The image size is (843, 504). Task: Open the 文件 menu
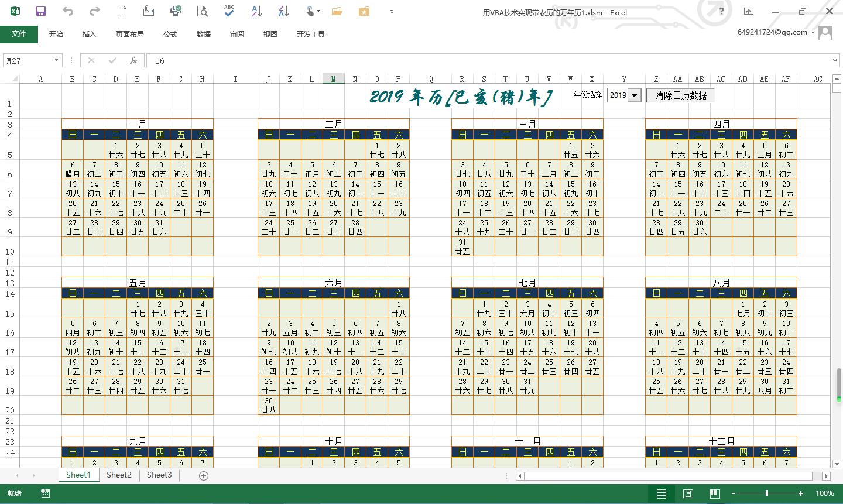19,34
